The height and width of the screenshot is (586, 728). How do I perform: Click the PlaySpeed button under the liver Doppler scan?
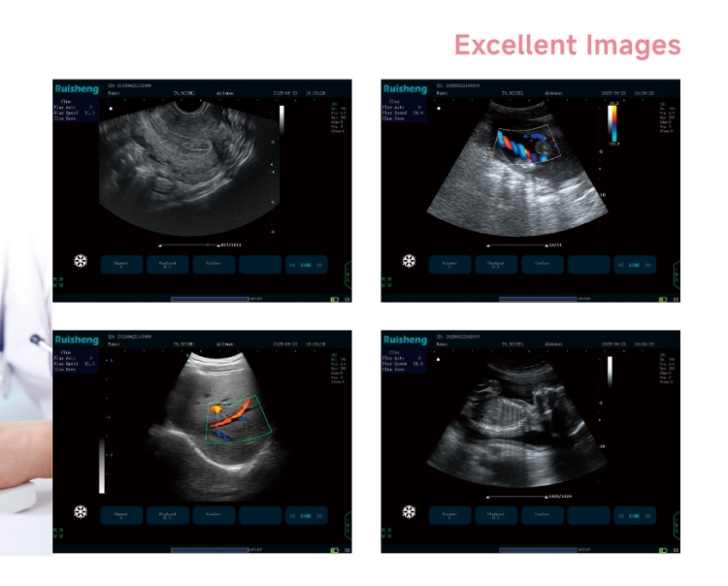pos(168,515)
